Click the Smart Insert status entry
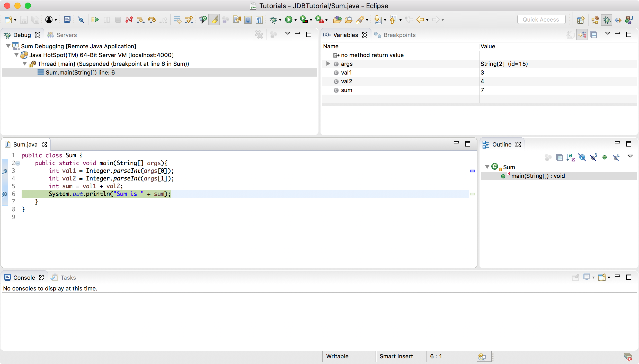 pyautogui.click(x=396, y=356)
